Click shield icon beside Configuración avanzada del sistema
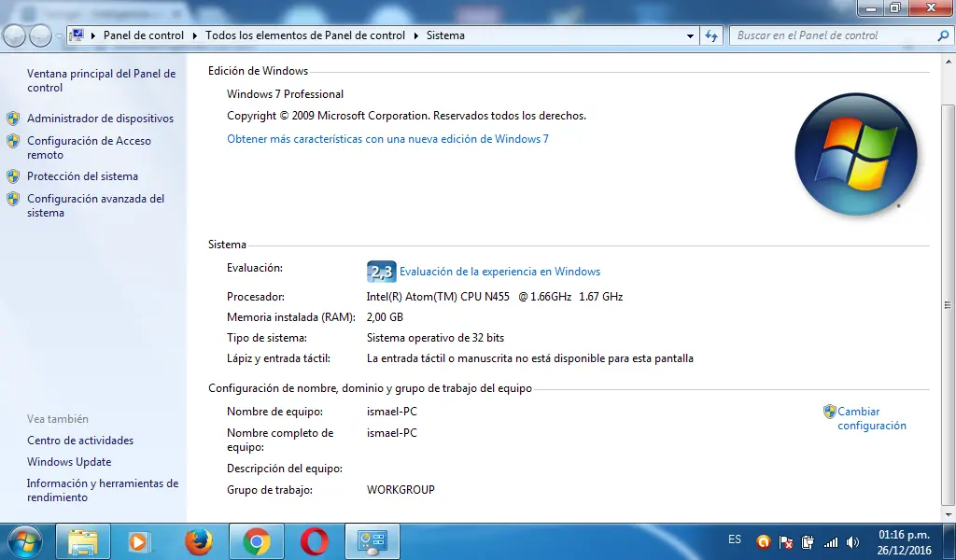The width and height of the screenshot is (956, 560). click(x=13, y=199)
